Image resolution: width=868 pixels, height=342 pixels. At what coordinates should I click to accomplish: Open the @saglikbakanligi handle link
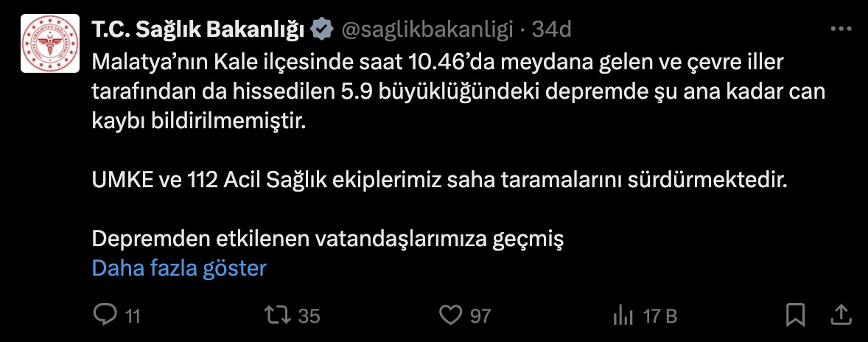(x=425, y=29)
